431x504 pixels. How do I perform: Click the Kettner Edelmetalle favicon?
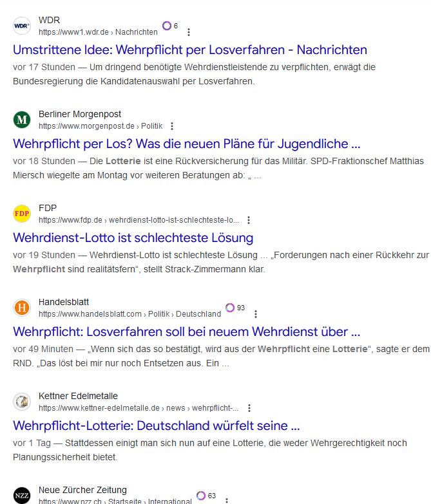tap(22, 402)
